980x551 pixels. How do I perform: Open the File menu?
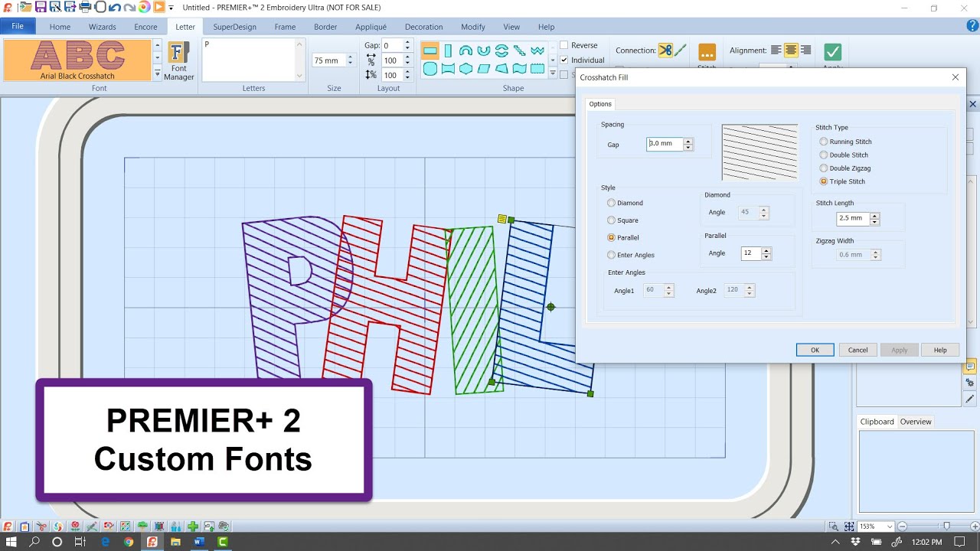(x=18, y=26)
